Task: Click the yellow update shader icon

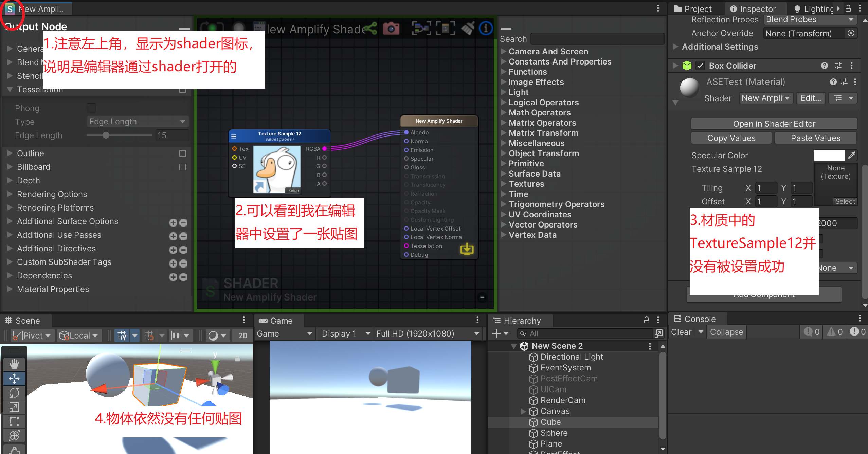Action: click(x=467, y=249)
